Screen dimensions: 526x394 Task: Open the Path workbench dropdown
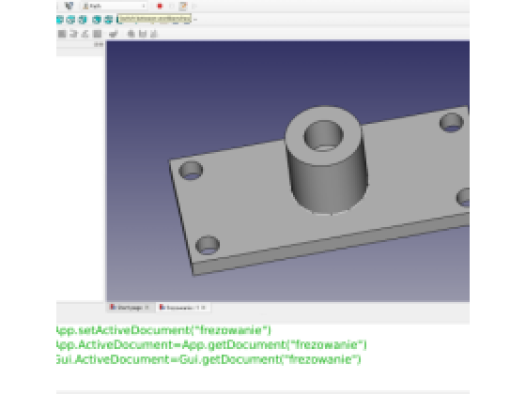(114, 6)
